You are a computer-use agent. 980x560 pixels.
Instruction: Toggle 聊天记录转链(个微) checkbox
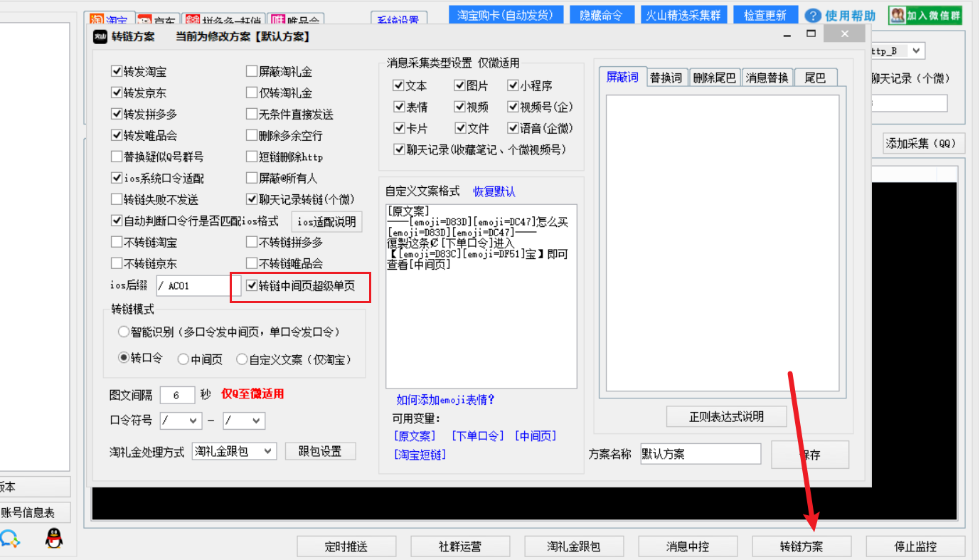tap(300, 200)
